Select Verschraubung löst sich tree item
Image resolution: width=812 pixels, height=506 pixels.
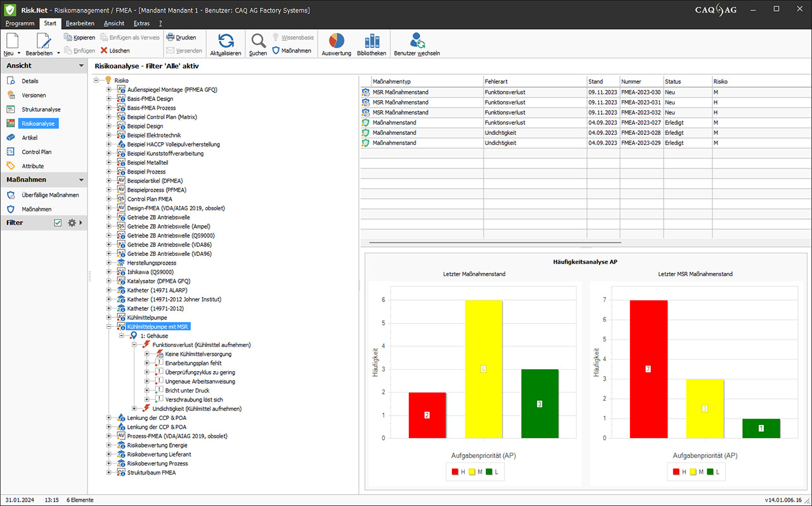pyautogui.click(x=194, y=400)
